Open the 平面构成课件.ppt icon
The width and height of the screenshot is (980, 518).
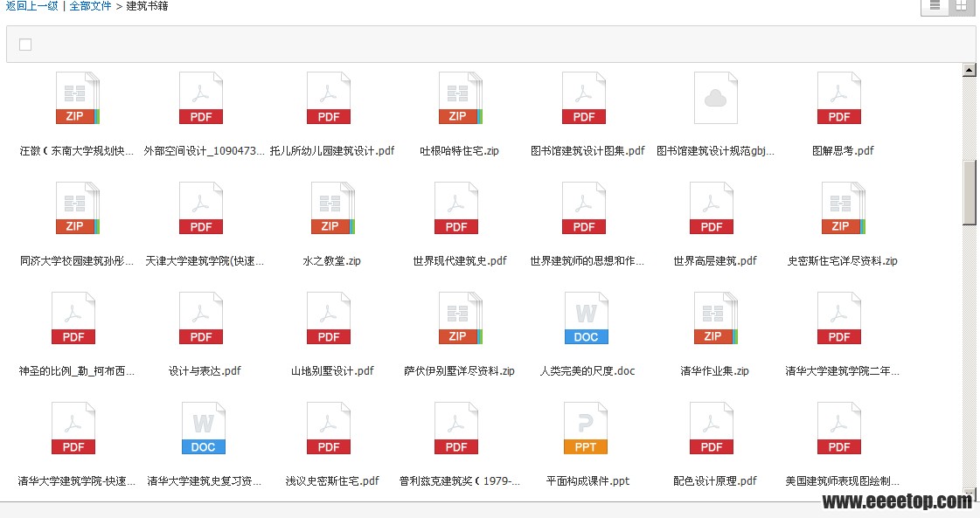[586, 428]
